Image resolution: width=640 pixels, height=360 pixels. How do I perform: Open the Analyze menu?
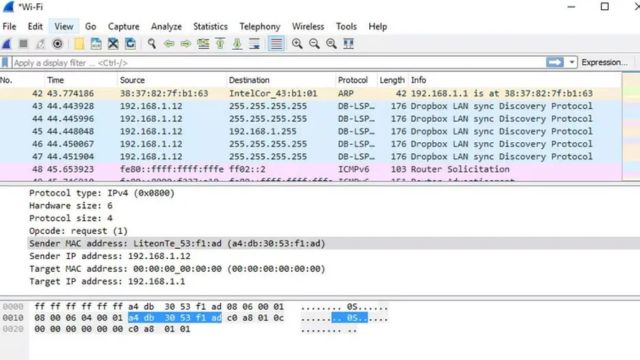click(166, 27)
